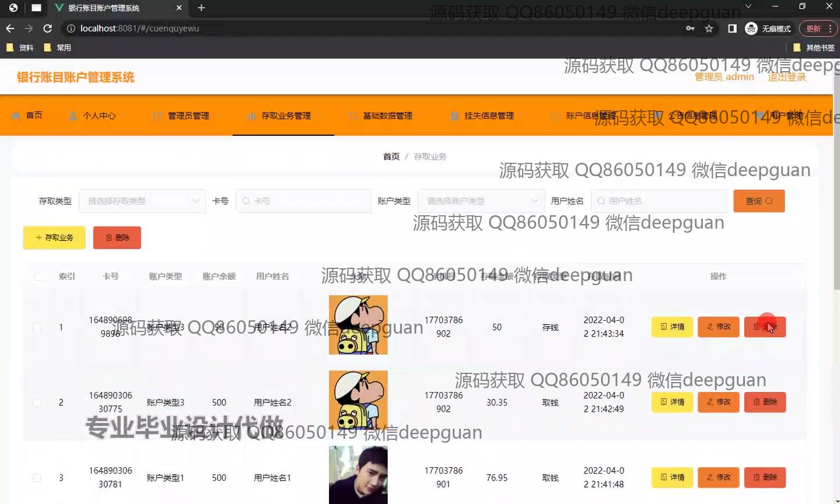The image size is (840, 504).
Task: Expand the 存取类型 dropdown filter
Action: click(142, 201)
